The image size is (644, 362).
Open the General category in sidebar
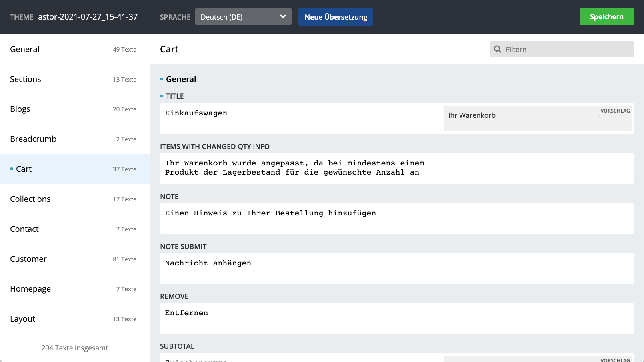tap(75, 49)
